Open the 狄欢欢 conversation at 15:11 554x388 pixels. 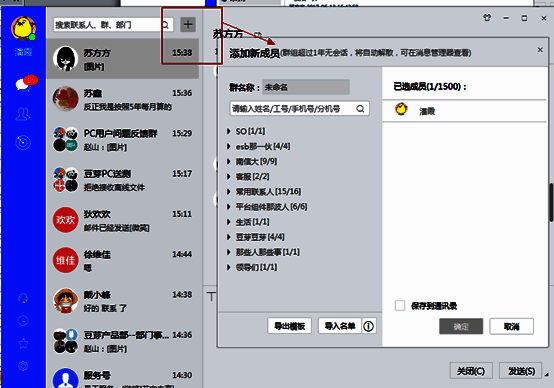tap(123, 220)
